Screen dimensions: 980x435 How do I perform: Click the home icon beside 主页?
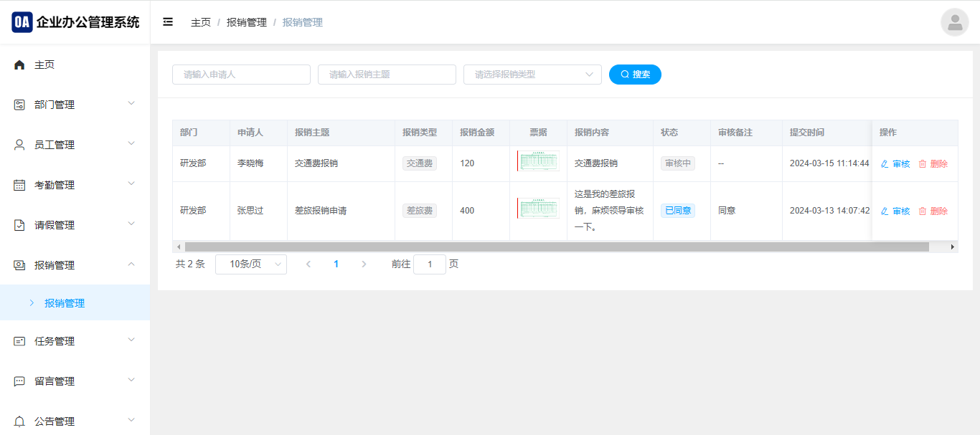coord(19,65)
